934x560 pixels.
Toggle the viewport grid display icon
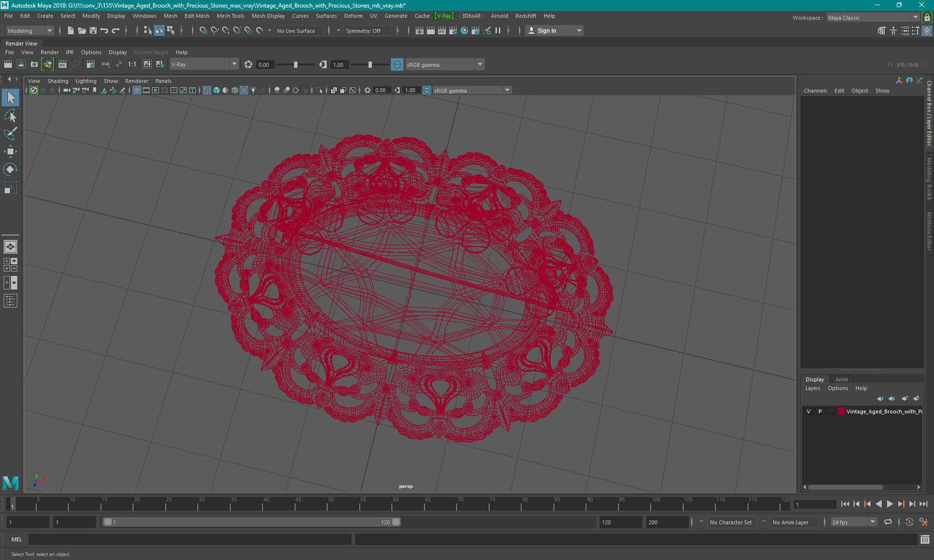pyautogui.click(x=137, y=90)
